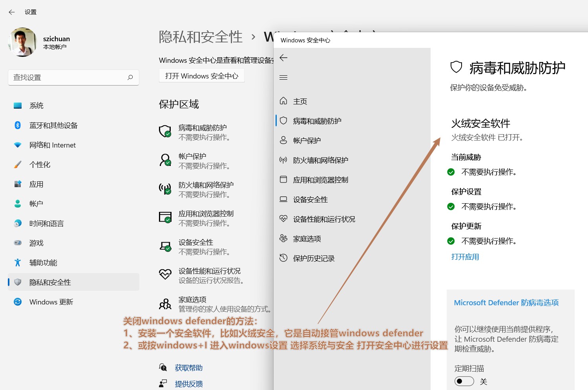588x390 pixels.
Task: Click the 火绒安全软件 heading
Action: point(481,124)
